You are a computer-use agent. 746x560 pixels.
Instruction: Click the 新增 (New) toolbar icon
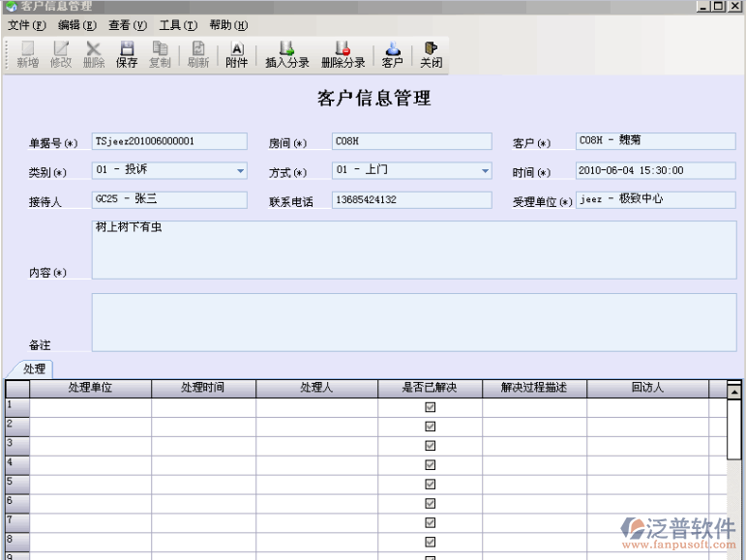pyautogui.click(x=28, y=54)
